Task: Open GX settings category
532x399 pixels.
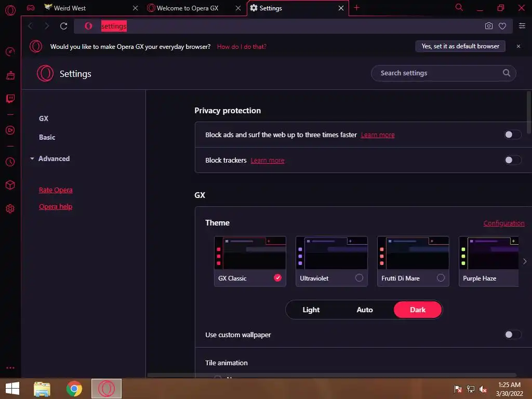Action: pos(44,118)
